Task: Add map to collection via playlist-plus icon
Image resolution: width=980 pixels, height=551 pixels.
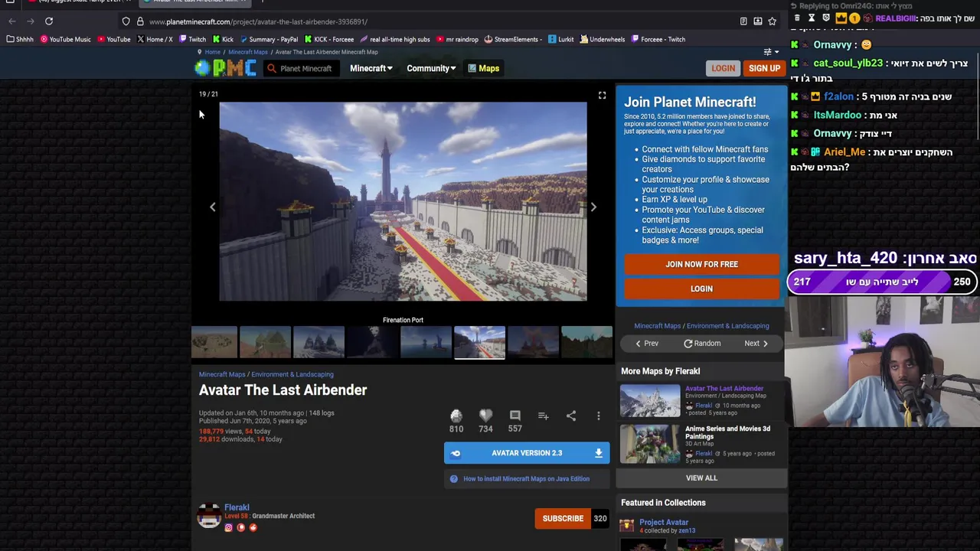Action: 543,416
